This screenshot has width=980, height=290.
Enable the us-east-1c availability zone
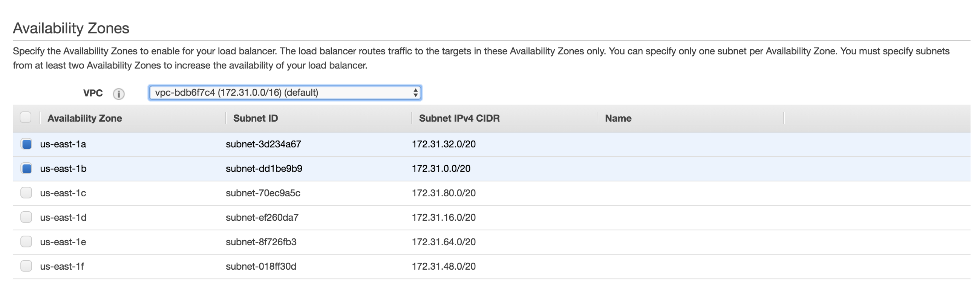point(26,193)
